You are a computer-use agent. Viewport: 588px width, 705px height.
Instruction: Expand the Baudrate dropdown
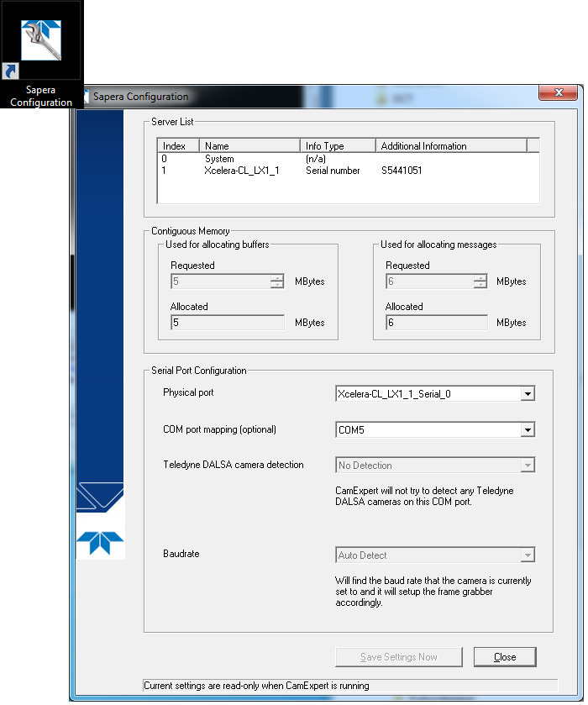(527, 555)
